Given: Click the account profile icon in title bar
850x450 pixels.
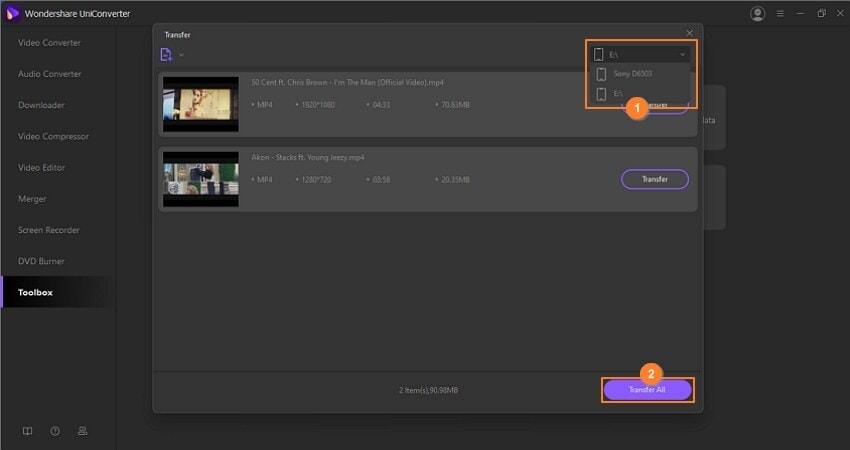Looking at the screenshot, I should click(757, 14).
